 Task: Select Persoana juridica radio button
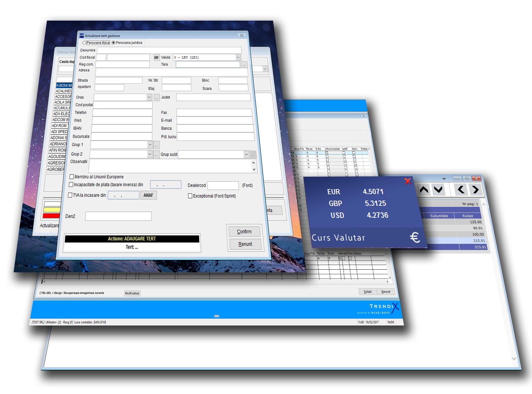113,43
